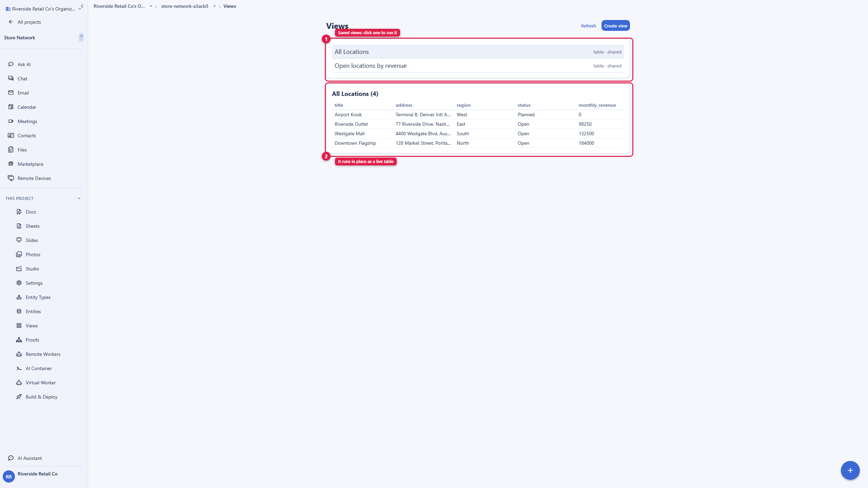
Task: Click the Email envelope icon
Action: pos(11,93)
